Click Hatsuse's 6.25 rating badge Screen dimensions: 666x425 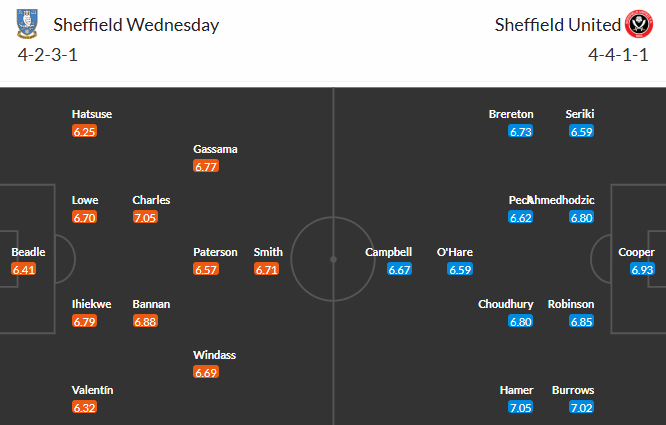point(85,131)
